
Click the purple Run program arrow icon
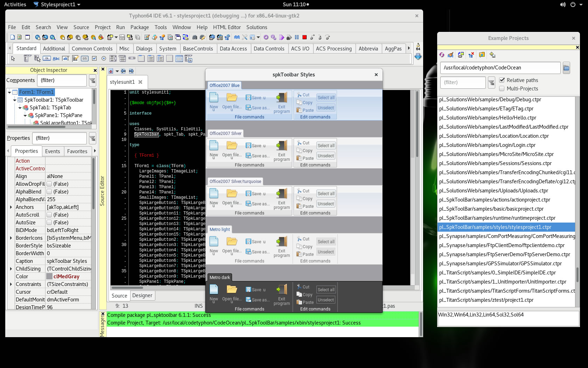pyautogui.click(x=281, y=37)
